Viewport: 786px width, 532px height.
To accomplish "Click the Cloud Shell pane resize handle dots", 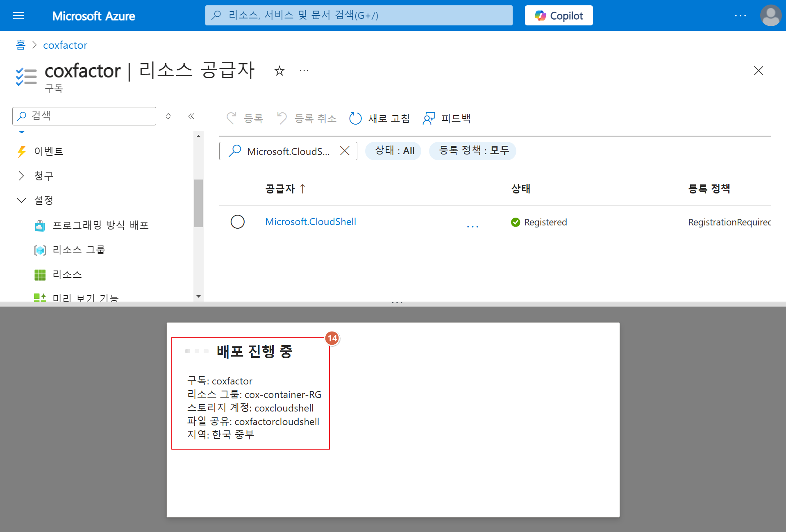I will [x=397, y=303].
